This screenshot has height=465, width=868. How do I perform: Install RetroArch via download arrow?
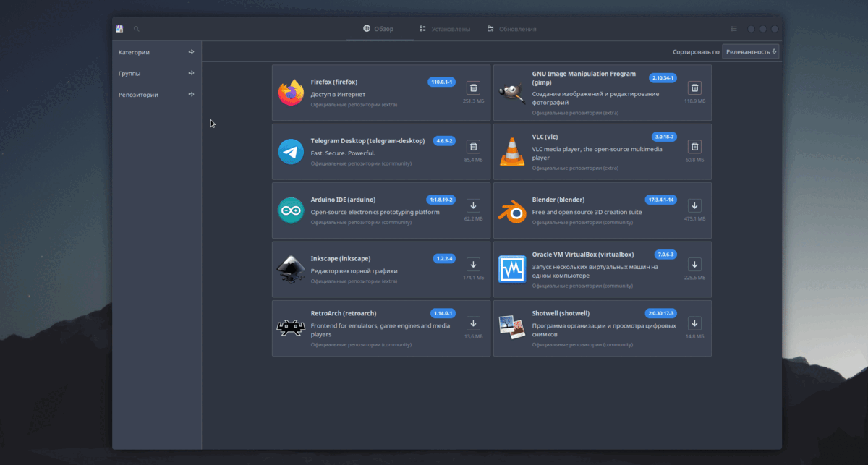(x=473, y=323)
